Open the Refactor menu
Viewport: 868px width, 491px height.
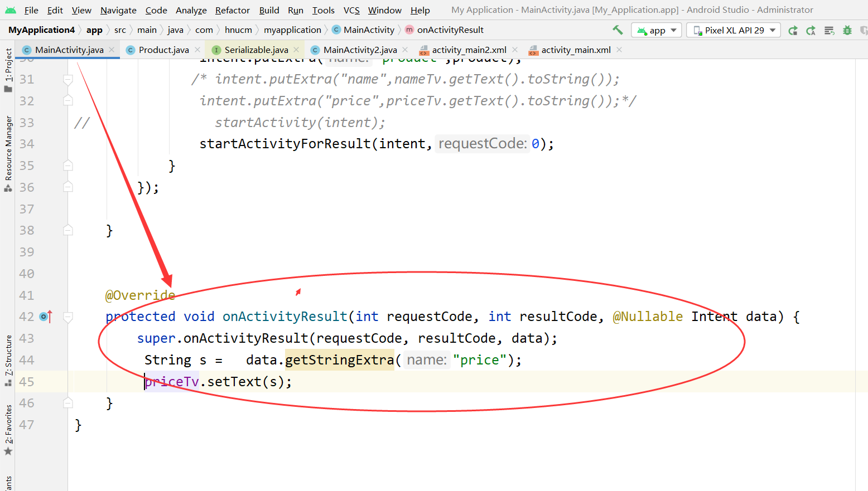point(232,9)
